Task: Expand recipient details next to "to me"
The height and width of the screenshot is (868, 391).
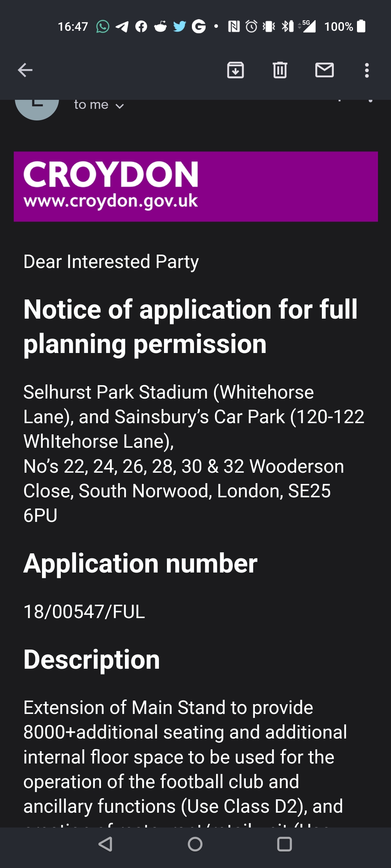Action: (119, 106)
